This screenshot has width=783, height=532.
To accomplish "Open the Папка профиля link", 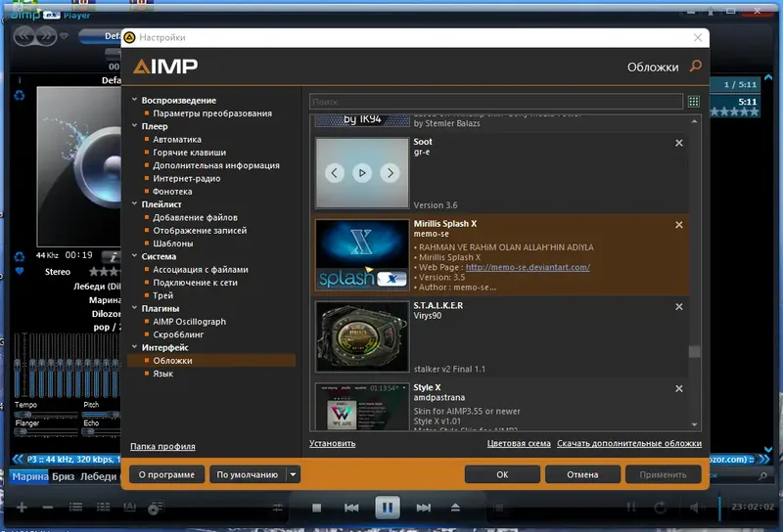I will [x=162, y=446].
